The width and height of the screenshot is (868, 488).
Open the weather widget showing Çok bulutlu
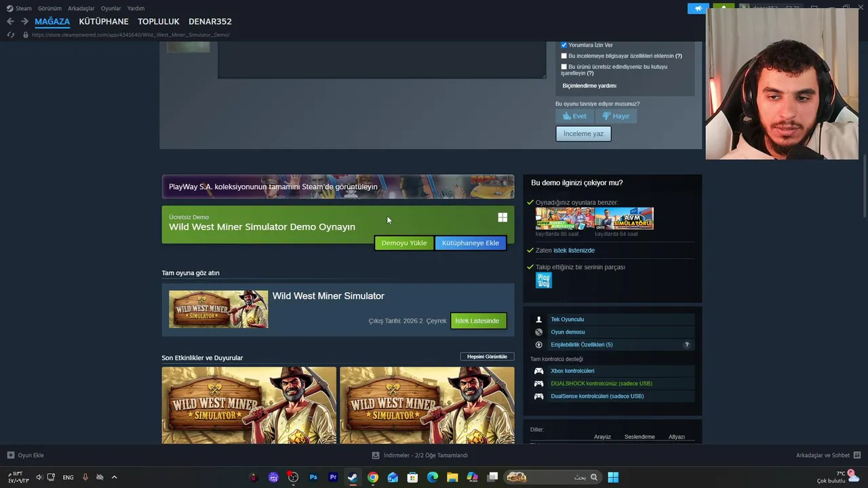(x=838, y=477)
